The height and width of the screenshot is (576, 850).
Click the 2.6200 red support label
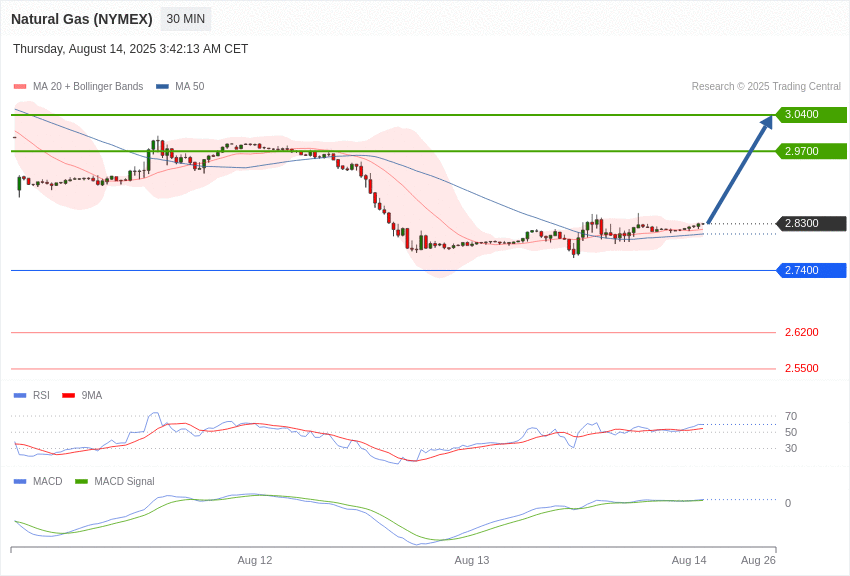coord(802,332)
